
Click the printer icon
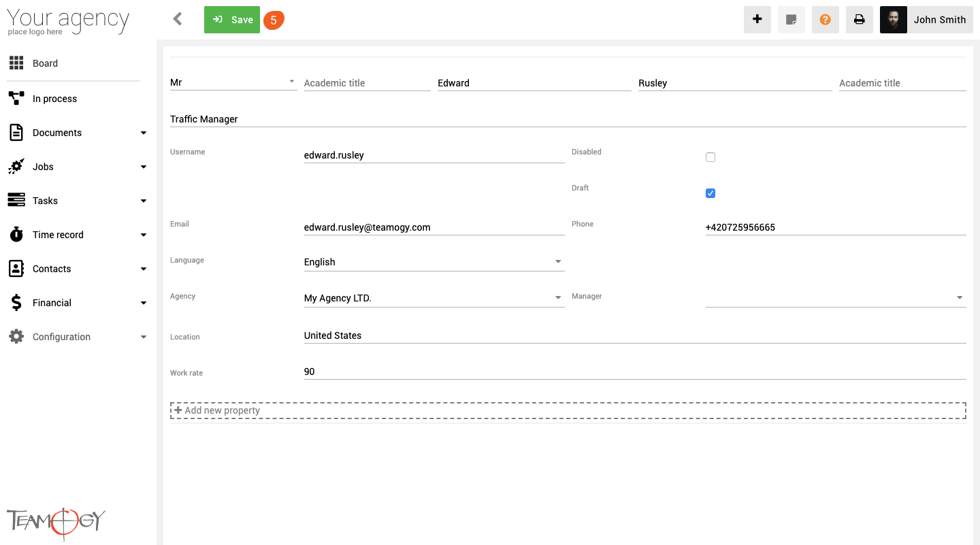(859, 20)
